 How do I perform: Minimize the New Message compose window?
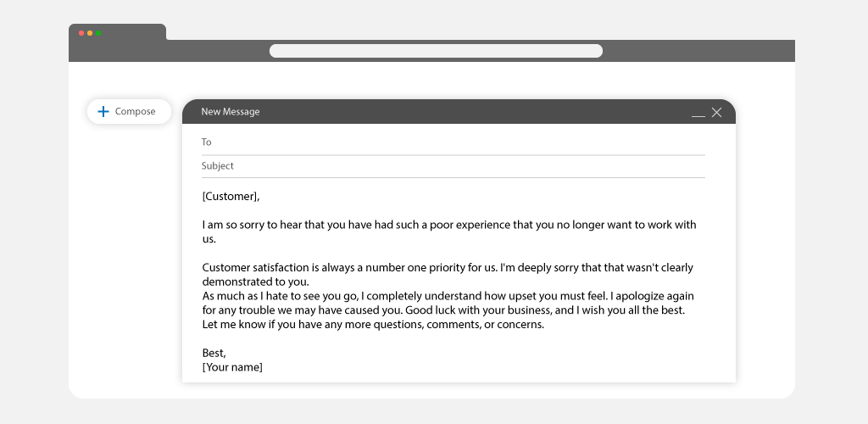698,115
